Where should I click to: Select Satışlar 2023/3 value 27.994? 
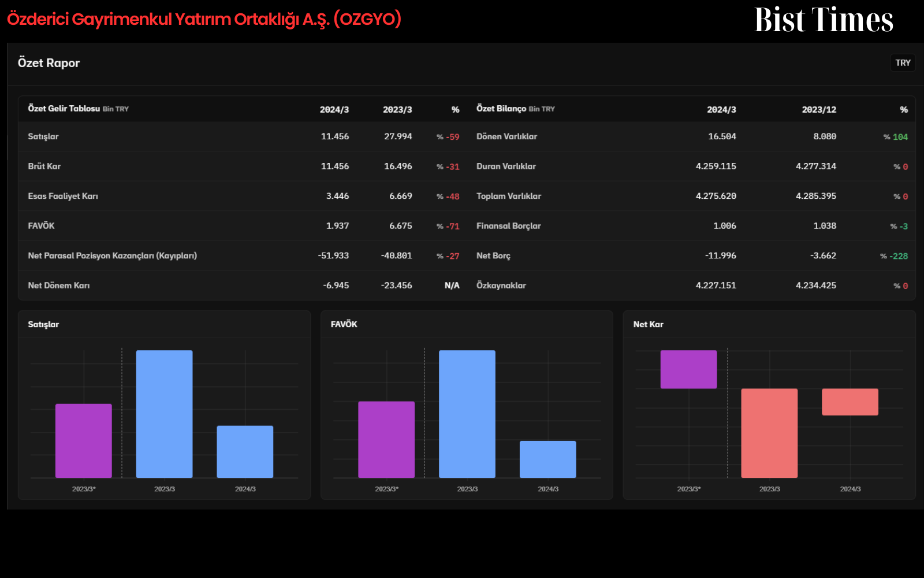398,136
